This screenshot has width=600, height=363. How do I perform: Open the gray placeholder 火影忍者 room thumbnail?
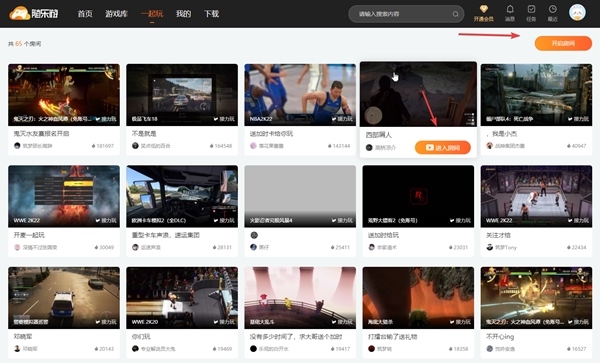(300, 196)
